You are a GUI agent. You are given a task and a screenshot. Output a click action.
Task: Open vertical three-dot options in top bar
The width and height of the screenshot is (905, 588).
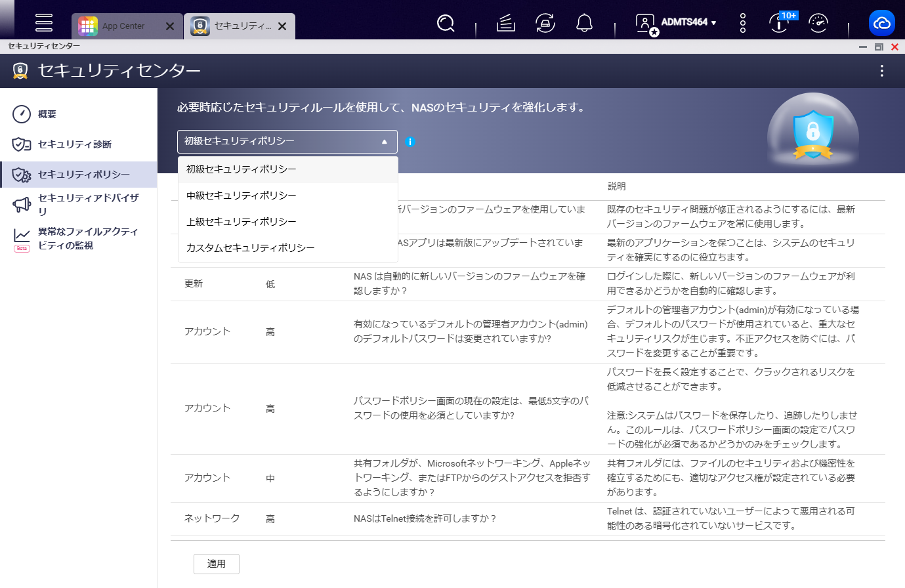pos(743,23)
